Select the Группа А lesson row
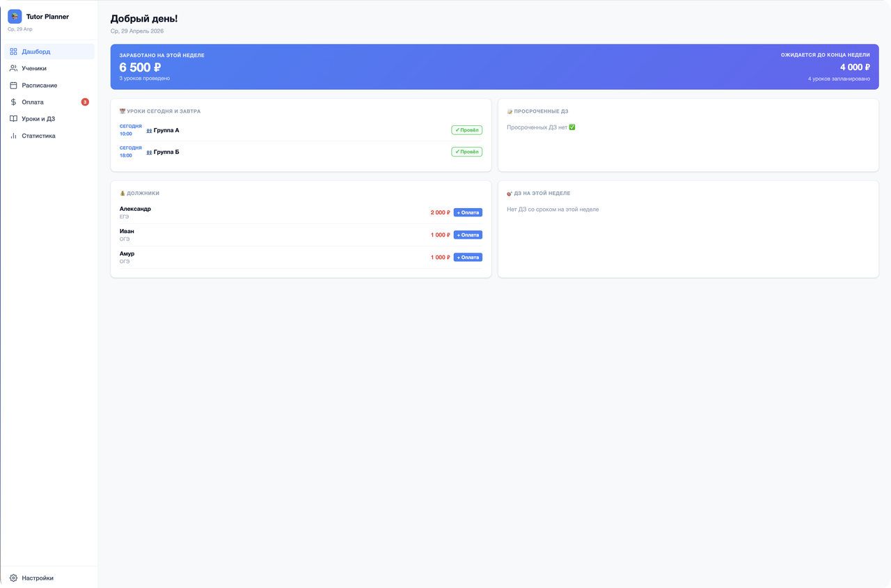 [301, 130]
